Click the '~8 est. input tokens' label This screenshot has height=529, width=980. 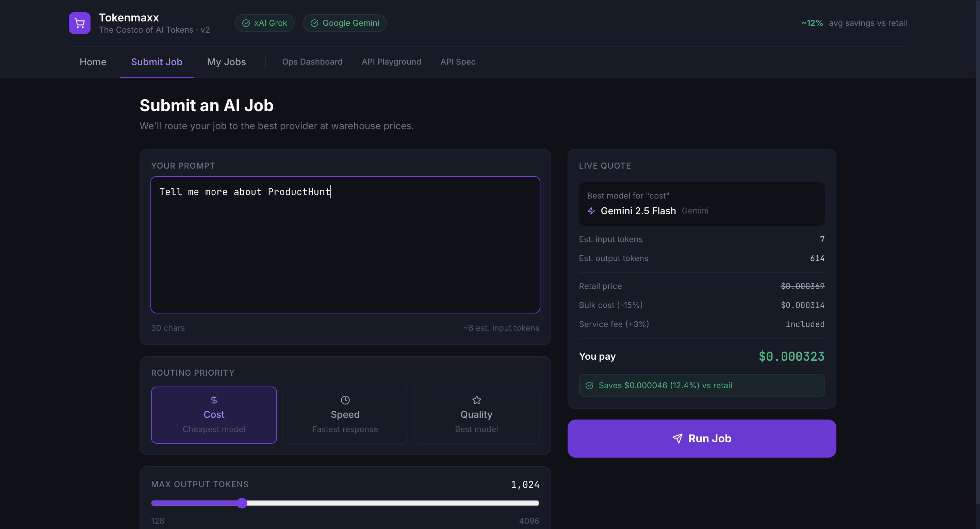click(501, 328)
